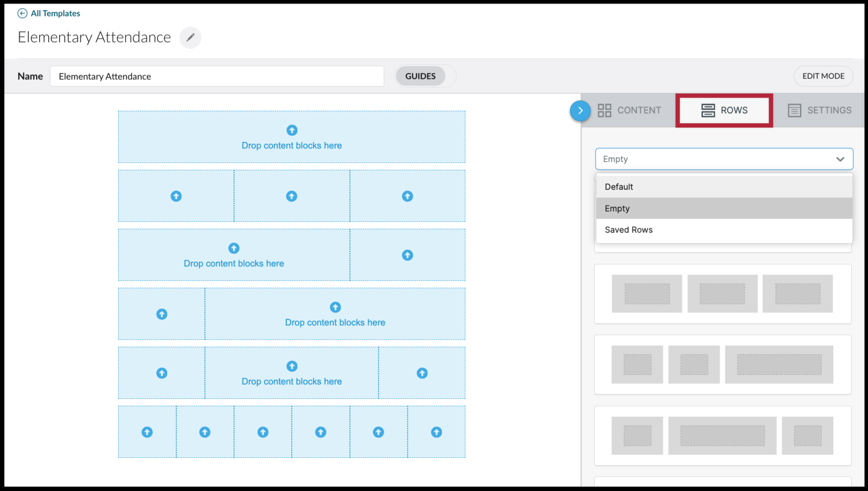Switch to the ROWS tab

point(724,110)
